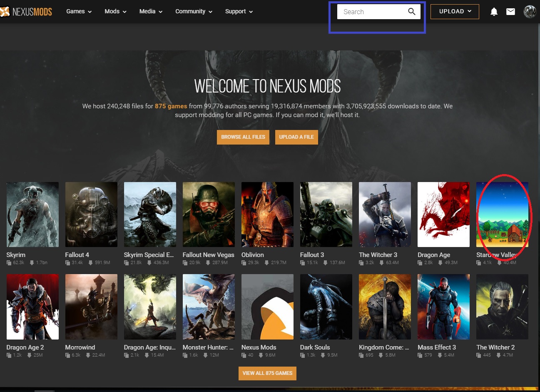Open Fallout New Vegas cover
Image resolution: width=540 pixels, height=392 pixels.
coord(209,215)
